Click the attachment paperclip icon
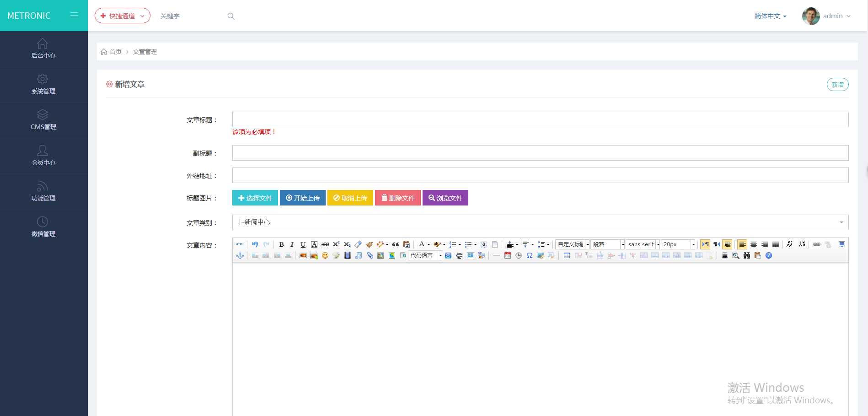 (x=370, y=255)
